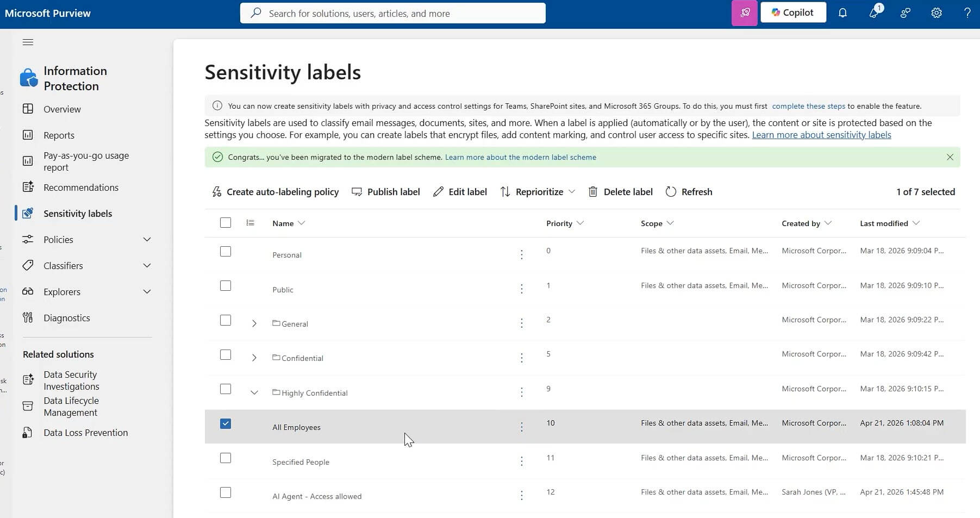
Task: Check the AI Agent - Access allowed checkbox
Action: [x=226, y=492]
